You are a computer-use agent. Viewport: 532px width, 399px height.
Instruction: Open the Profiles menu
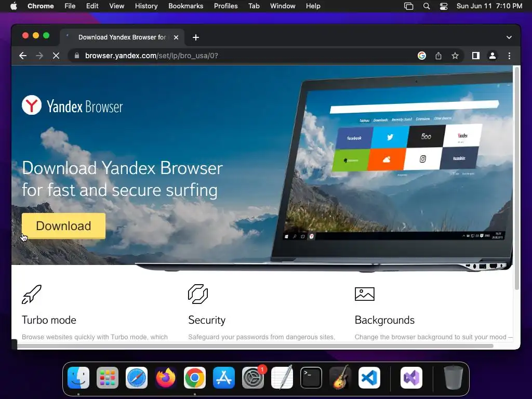[225, 6]
